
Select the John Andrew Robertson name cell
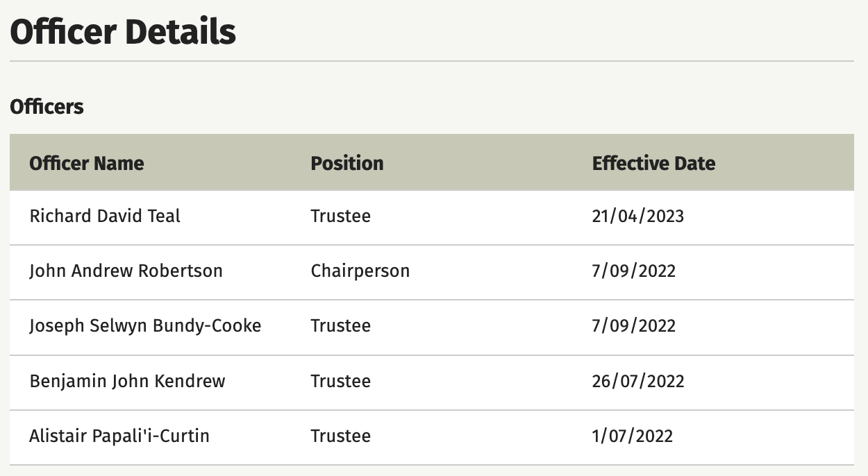pos(126,271)
